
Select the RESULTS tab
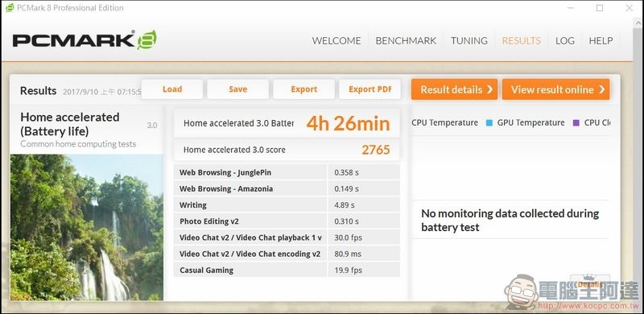click(x=521, y=41)
